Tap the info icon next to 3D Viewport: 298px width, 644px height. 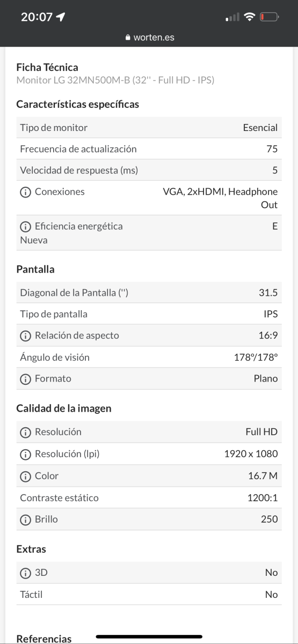click(25, 573)
